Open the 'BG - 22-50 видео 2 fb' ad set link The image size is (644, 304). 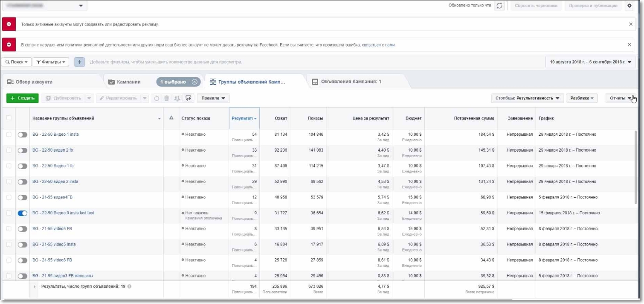point(52,150)
